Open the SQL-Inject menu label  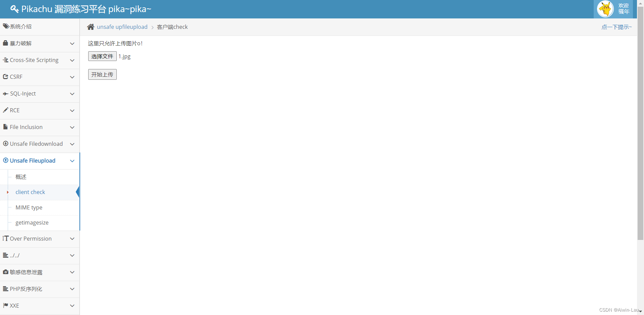pos(23,94)
